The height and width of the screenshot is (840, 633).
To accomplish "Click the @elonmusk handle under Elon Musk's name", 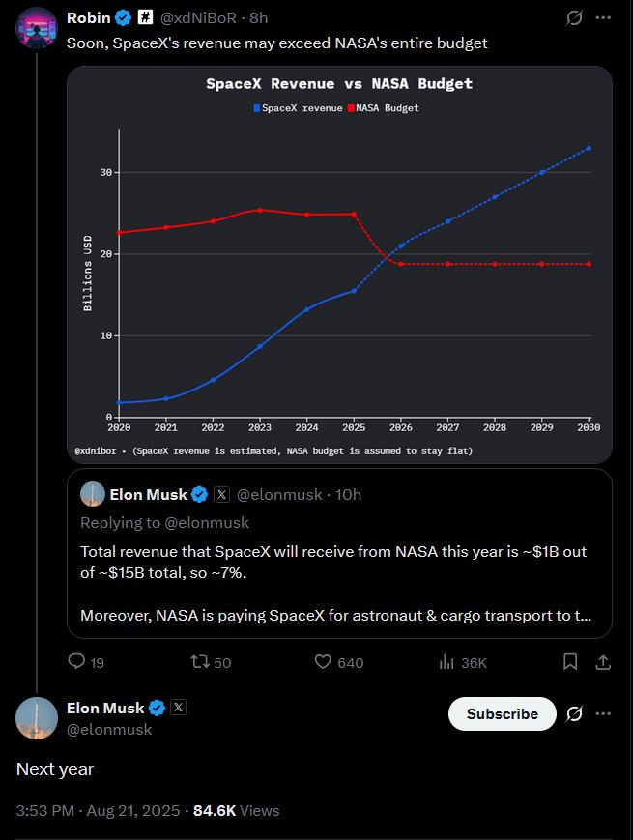I will [x=109, y=730].
